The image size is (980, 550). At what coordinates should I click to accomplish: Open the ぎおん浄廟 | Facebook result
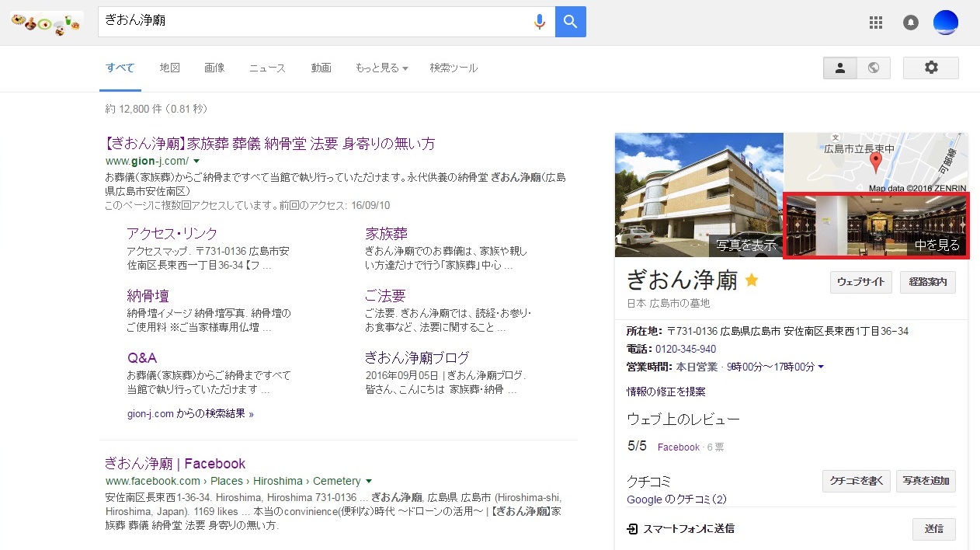(175, 464)
